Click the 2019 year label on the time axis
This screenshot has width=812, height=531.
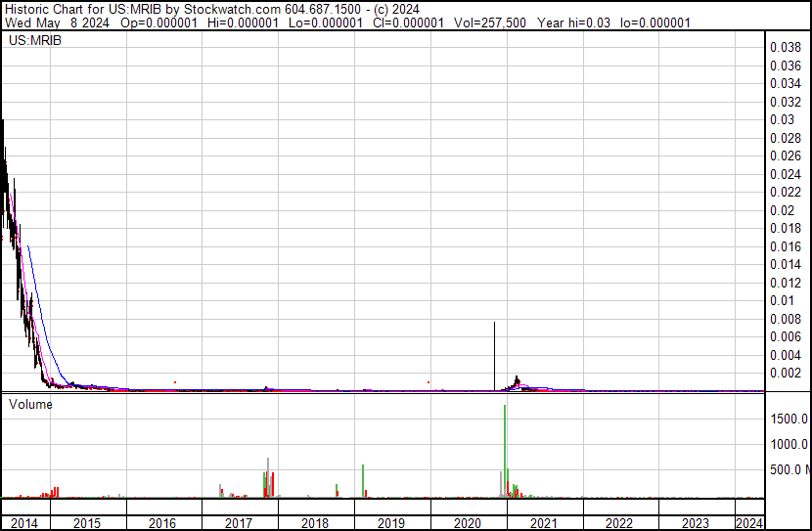(x=391, y=523)
